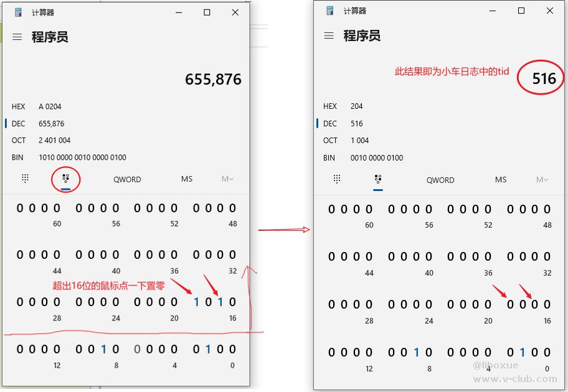Click the 655,876 display value
Viewport: 568px width, 392px height.
pyautogui.click(x=213, y=80)
